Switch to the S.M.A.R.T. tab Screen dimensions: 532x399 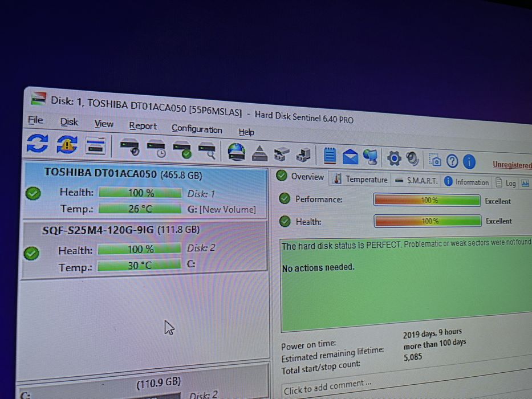click(x=416, y=181)
